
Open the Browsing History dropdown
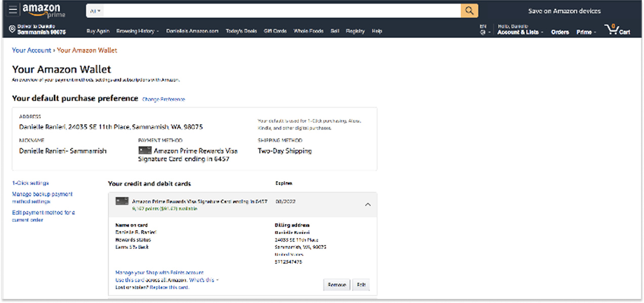137,31
